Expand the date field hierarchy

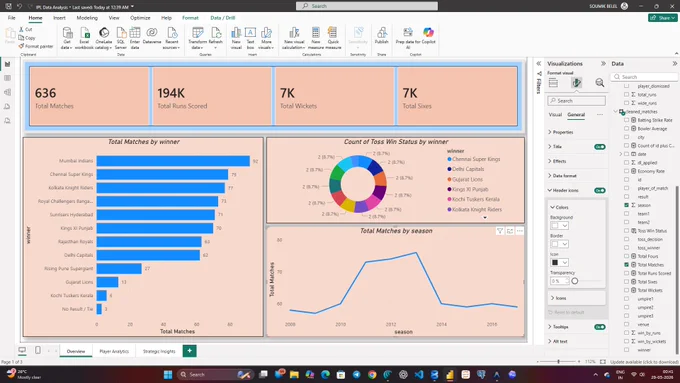620,154
